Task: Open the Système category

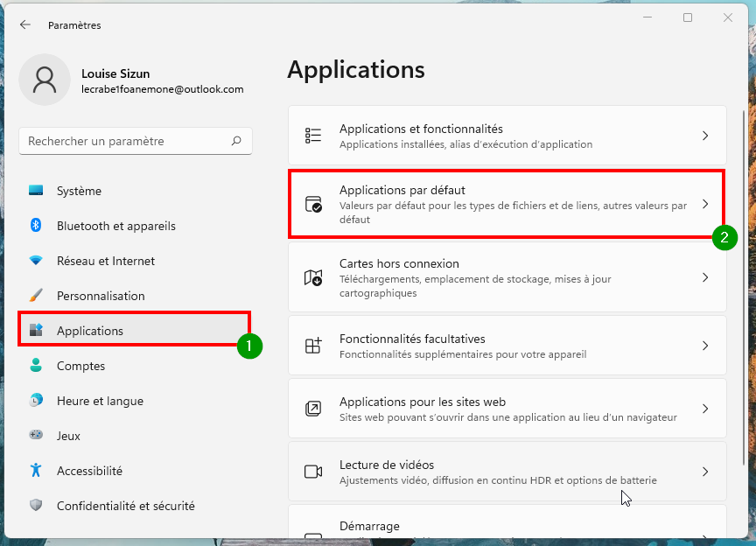Action: pos(135,191)
